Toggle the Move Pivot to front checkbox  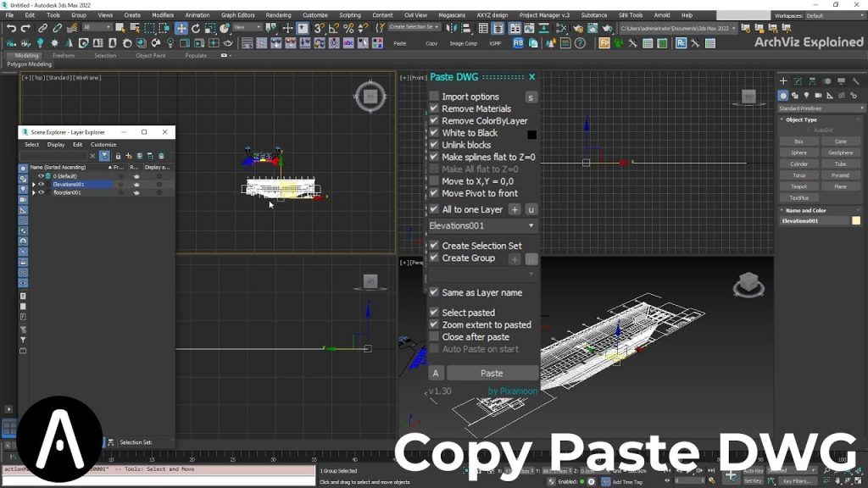(x=434, y=193)
